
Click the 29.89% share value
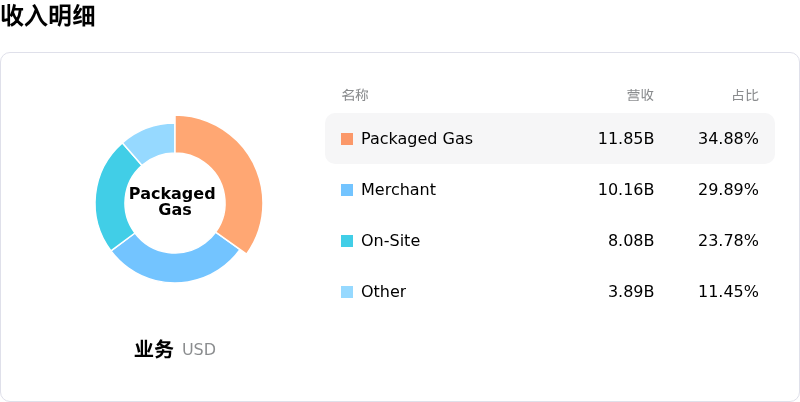(729, 190)
